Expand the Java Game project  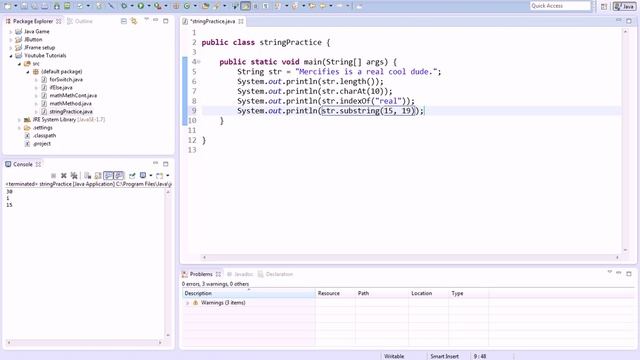click(11, 31)
